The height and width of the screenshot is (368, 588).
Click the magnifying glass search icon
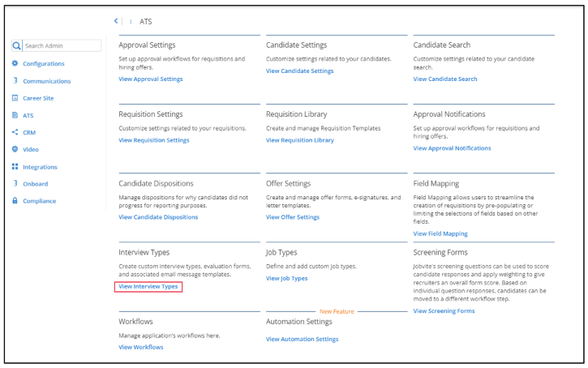(x=16, y=46)
